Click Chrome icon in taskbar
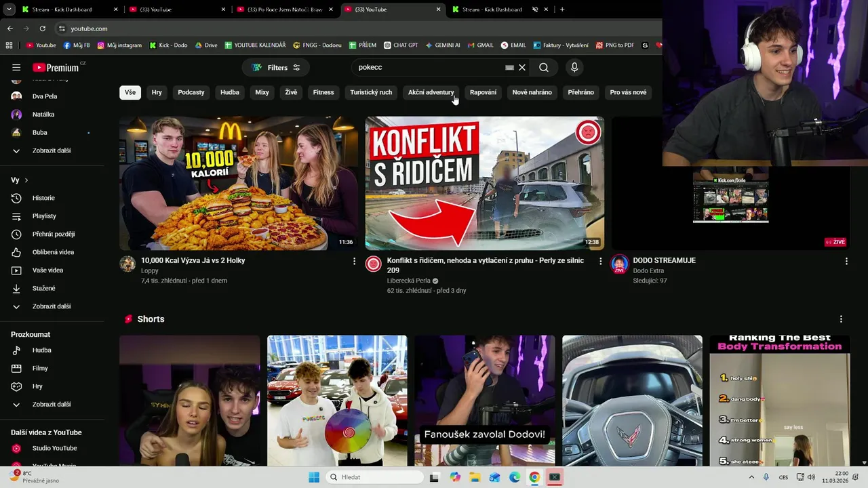 tap(534, 477)
